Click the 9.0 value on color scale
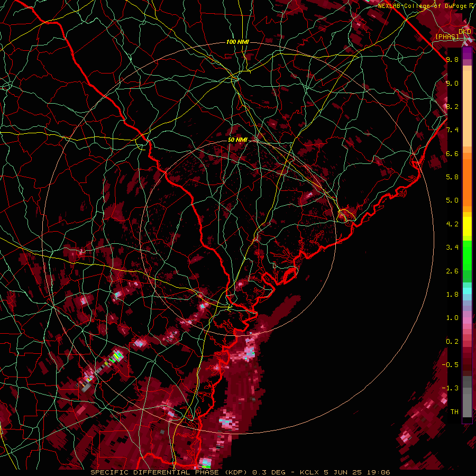This screenshot has height=476, width=476. tap(452, 84)
